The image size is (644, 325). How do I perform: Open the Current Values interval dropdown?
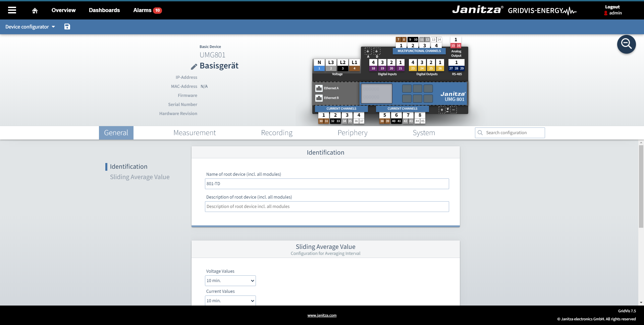click(230, 301)
